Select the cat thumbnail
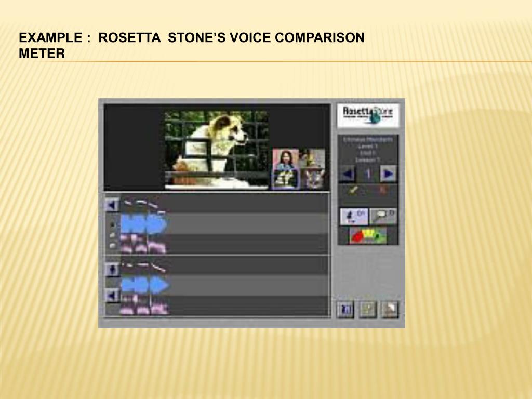Image resolution: width=532 pixels, height=399 pixels. (x=313, y=179)
